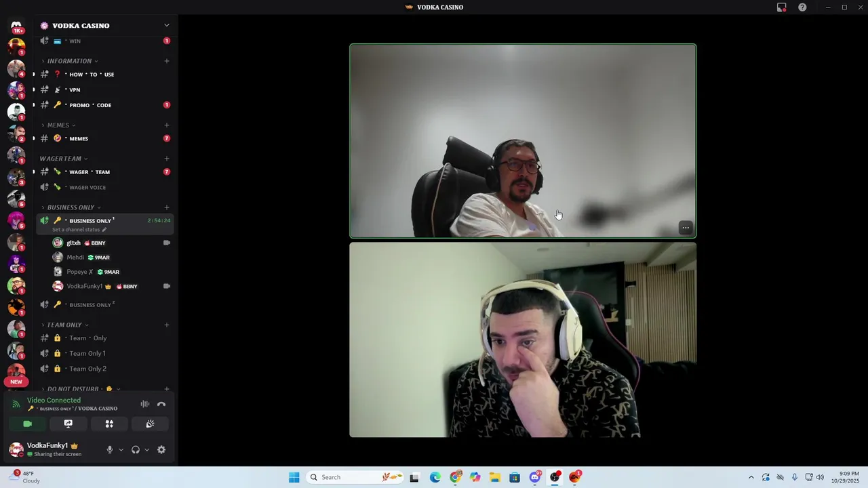
Task: Open Discord direct messages home icon
Action: (16, 26)
